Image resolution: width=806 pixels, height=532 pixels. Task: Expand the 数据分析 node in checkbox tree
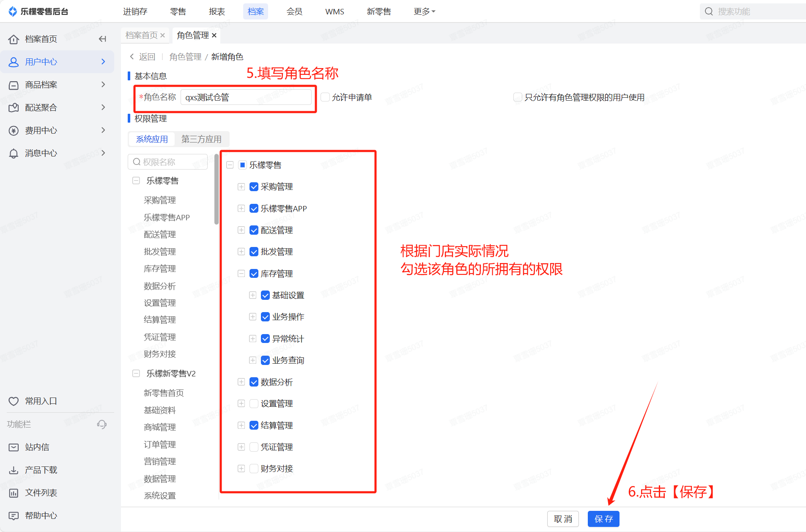coord(241,382)
